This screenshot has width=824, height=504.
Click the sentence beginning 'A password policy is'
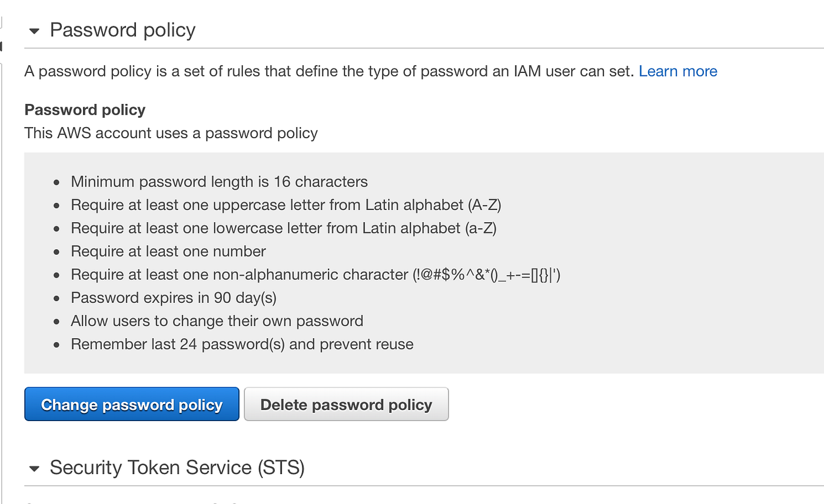[x=330, y=71]
